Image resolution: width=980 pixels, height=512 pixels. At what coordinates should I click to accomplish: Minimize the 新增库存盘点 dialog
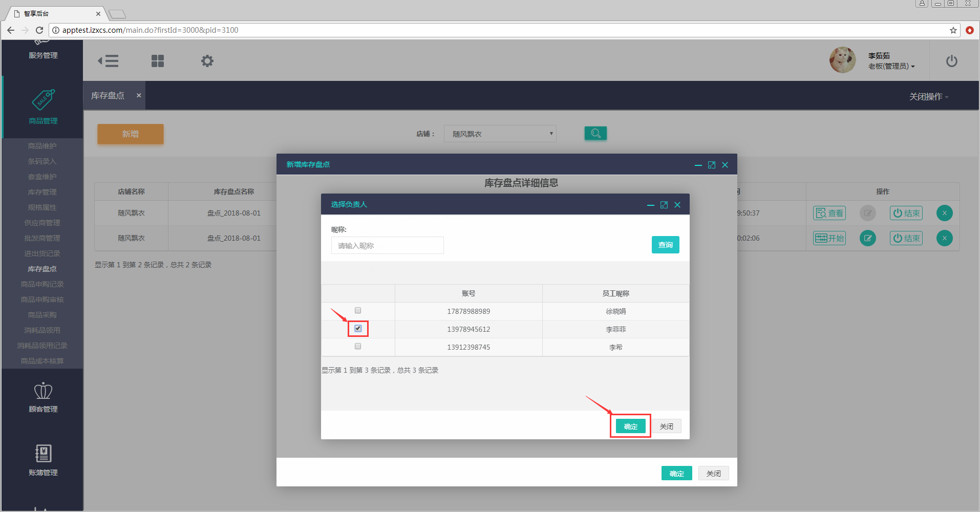point(698,165)
